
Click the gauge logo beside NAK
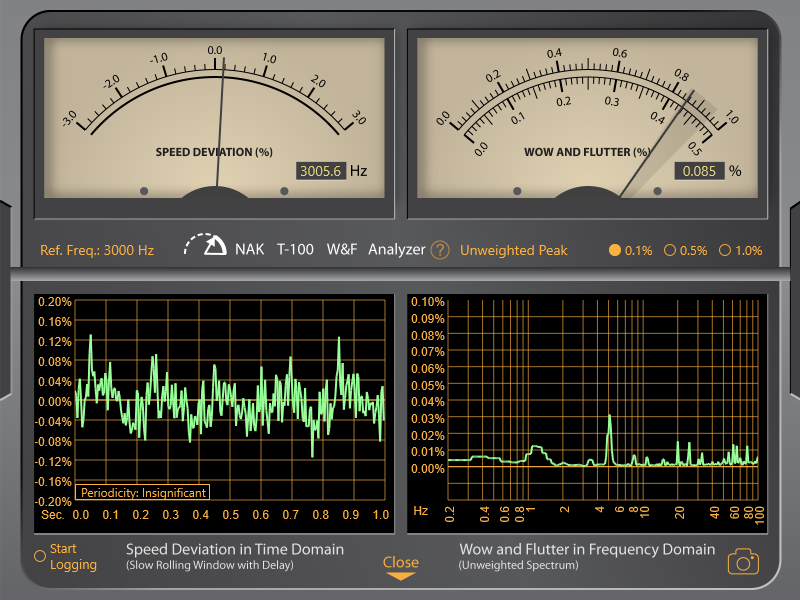pyautogui.click(x=206, y=246)
